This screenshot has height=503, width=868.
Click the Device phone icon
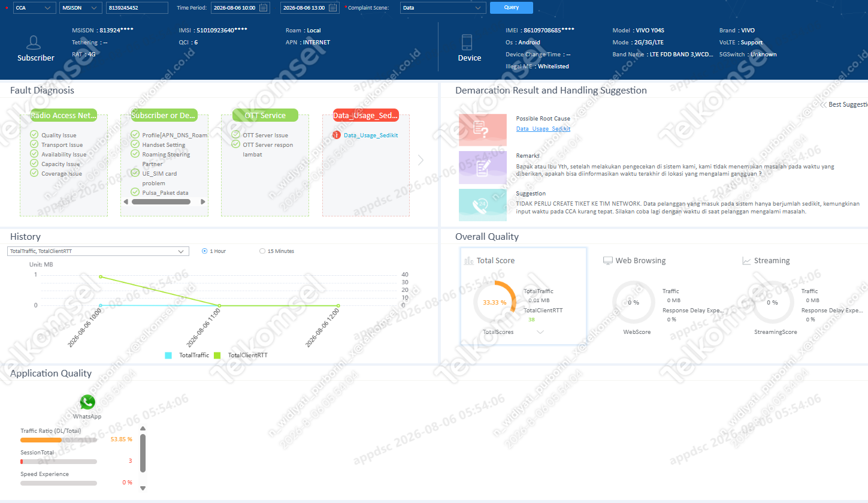tap(467, 43)
